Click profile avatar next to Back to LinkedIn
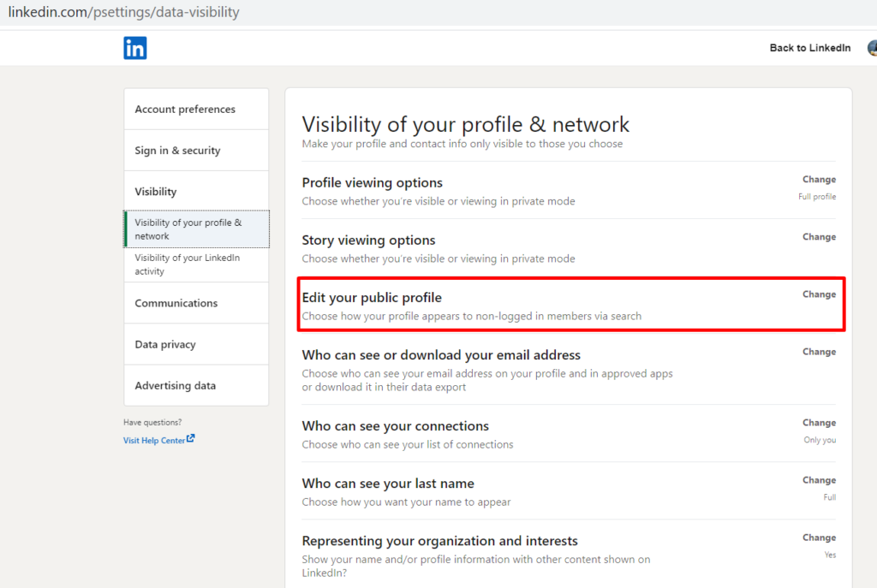Screen dimensions: 877x588 pos(873,48)
